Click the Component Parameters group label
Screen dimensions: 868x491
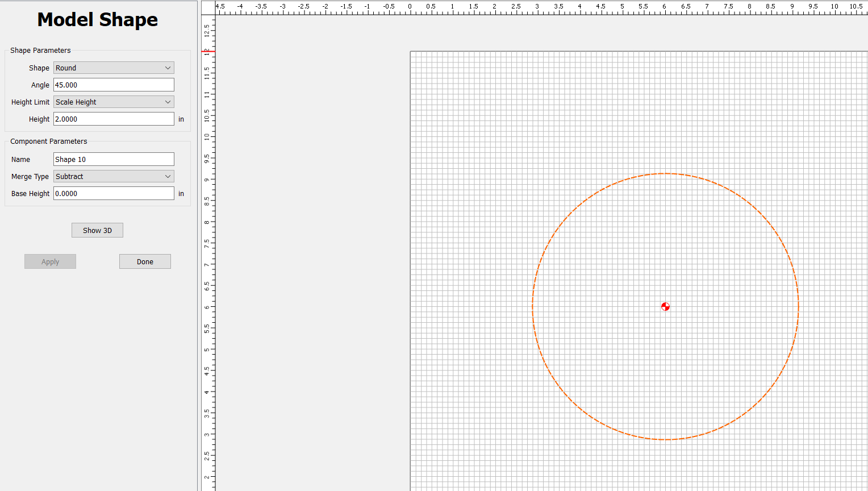49,141
